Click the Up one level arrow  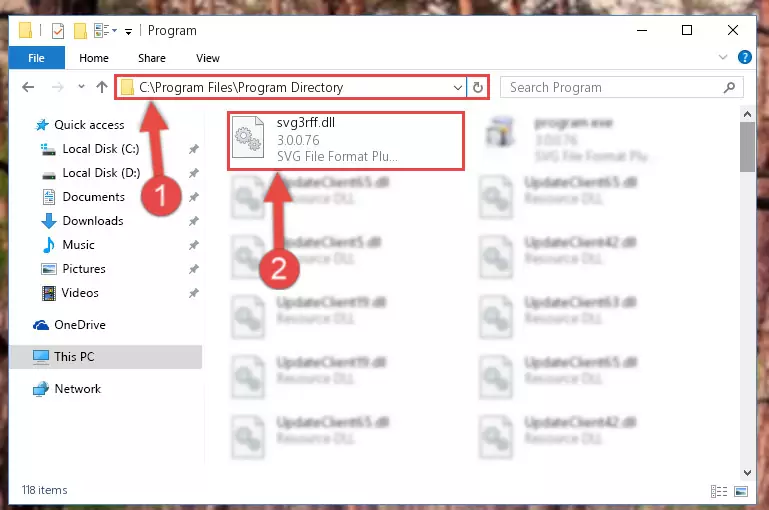coord(102,87)
